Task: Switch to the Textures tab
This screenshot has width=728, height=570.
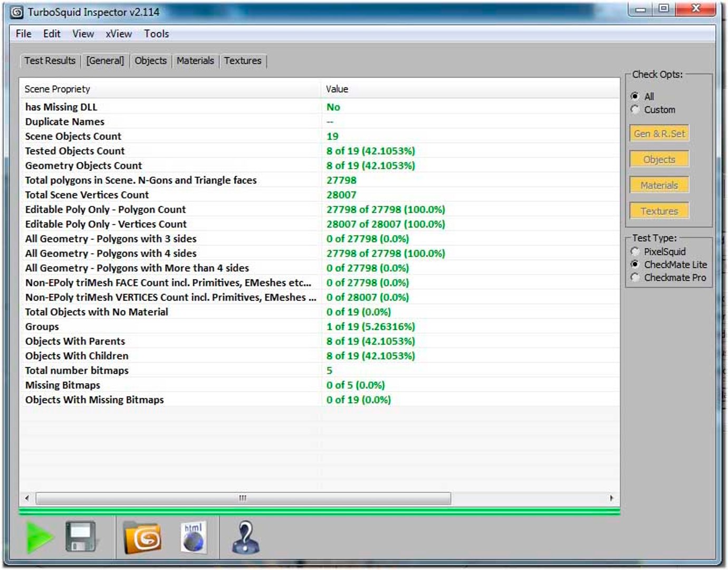Action: (x=243, y=61)
